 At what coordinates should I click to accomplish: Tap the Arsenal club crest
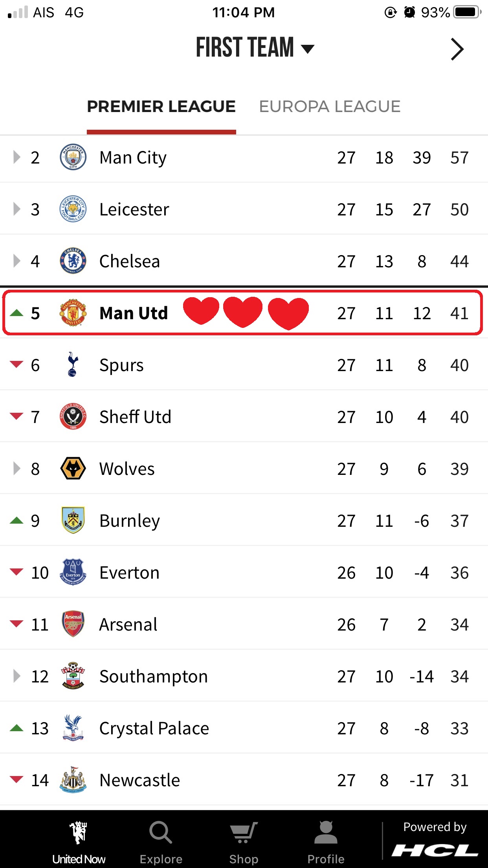pos(73,624)
